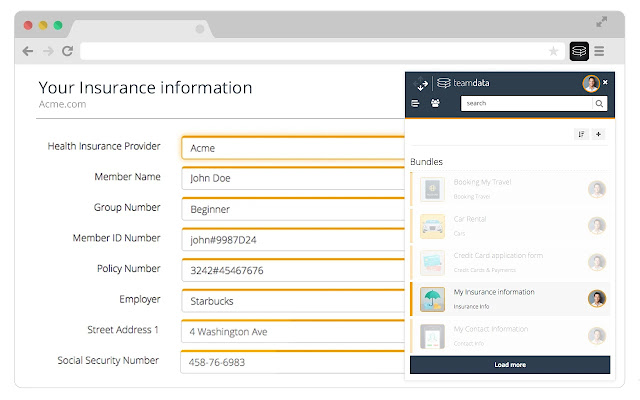Open the Chrome browser menu

pyautogui.click(x=599, y=50)
